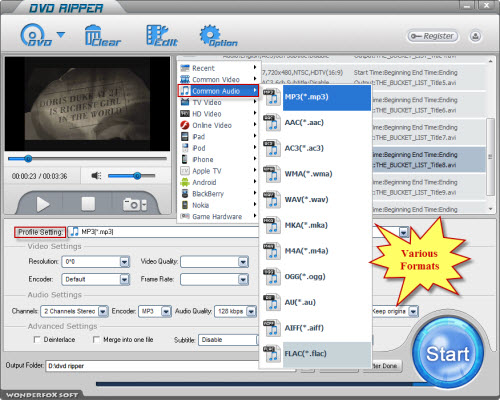Click the playback seek bar handle
Screen dimensions: 500x400
click(x=28, y=159)
